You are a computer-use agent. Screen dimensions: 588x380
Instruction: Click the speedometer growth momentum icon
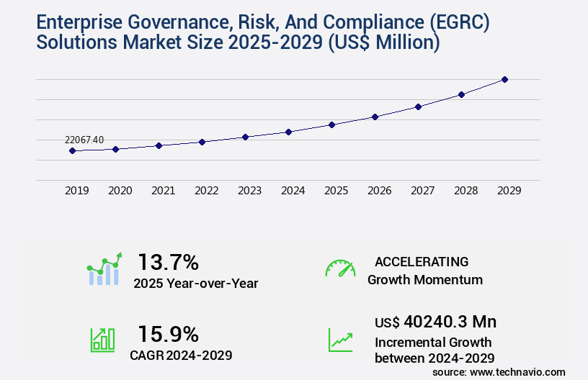340,269
